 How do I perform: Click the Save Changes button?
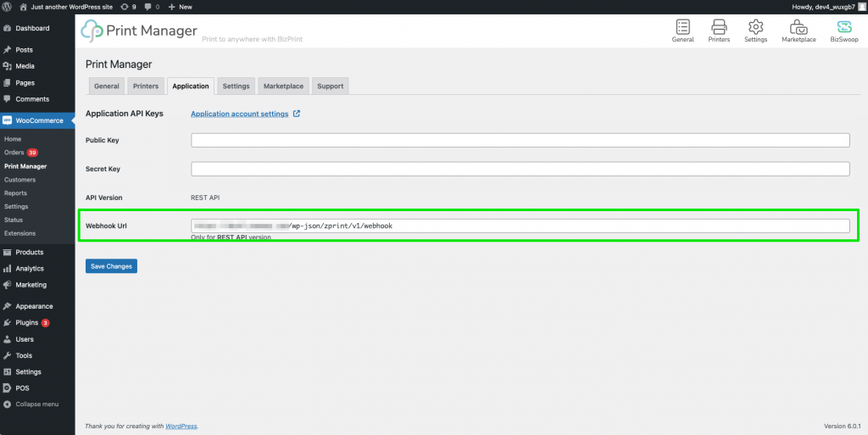coord(111,266)
